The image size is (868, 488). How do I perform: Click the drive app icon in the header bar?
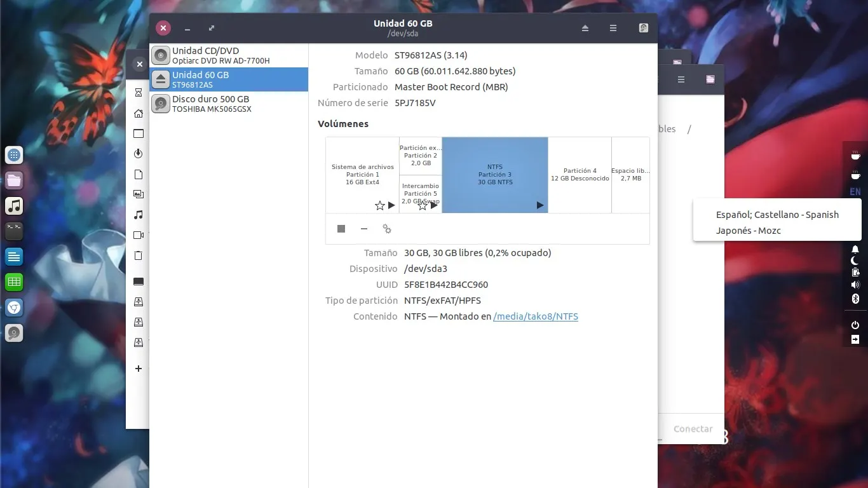click(643, 28)
